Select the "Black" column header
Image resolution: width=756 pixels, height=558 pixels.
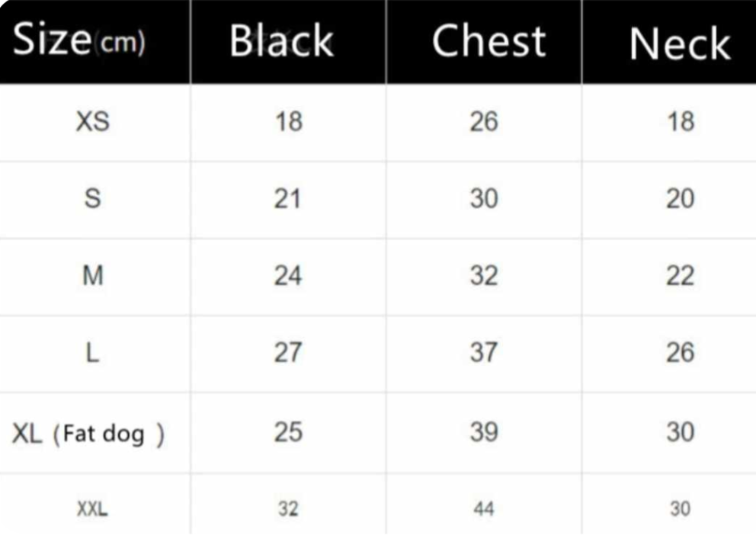281,41
